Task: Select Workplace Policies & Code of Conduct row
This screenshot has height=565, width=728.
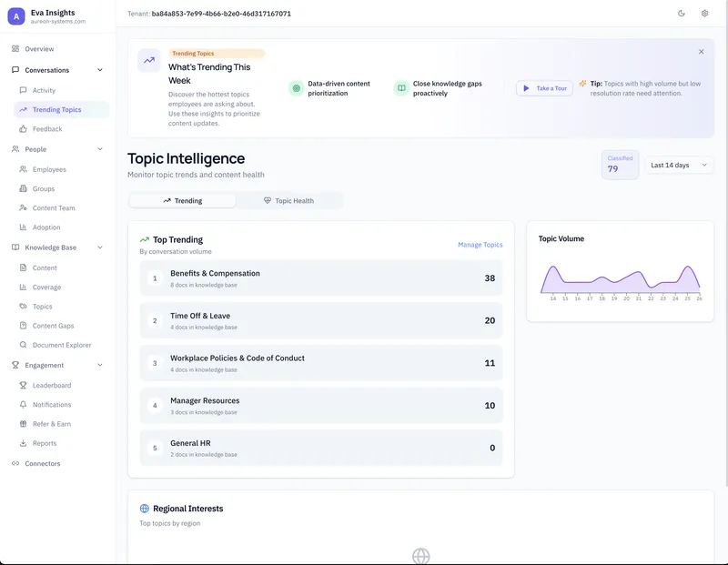Action: coord(321,363)
